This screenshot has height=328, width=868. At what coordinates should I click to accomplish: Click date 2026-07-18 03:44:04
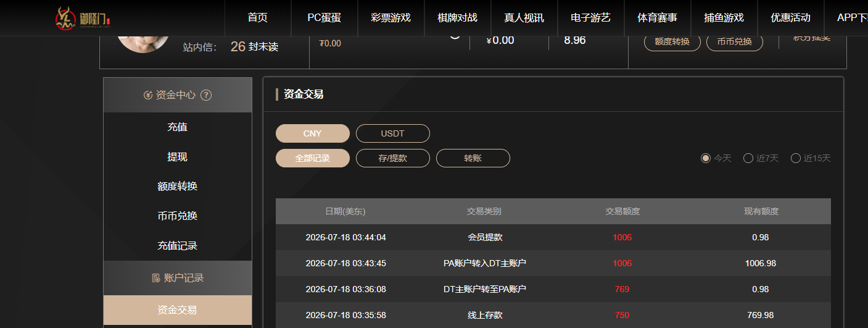(x=346, y=237)
